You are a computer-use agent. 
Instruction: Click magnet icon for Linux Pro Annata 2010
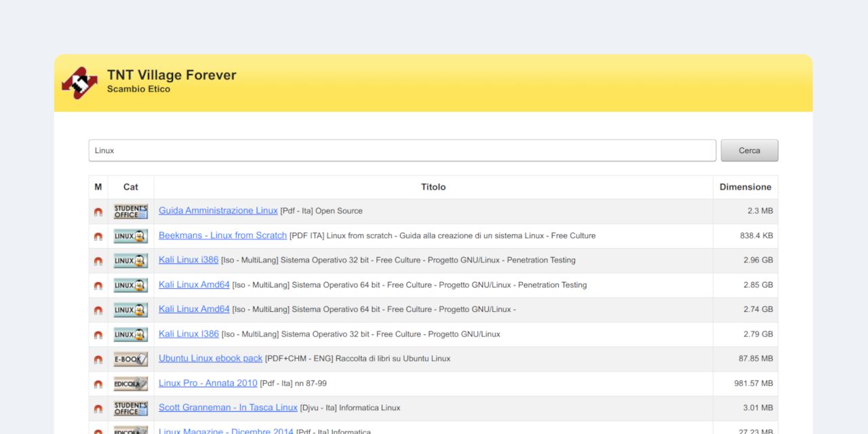pyautogui.click(x=98, y=384)
